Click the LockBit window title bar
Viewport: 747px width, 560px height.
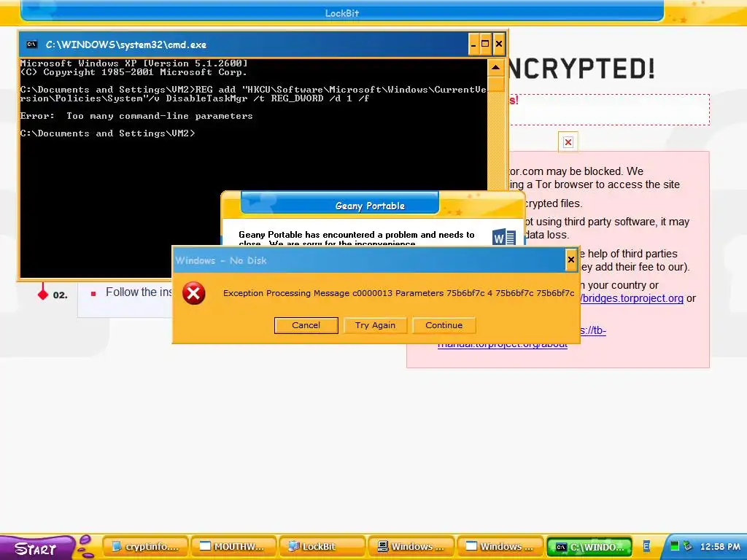click(x=341, y=13)
